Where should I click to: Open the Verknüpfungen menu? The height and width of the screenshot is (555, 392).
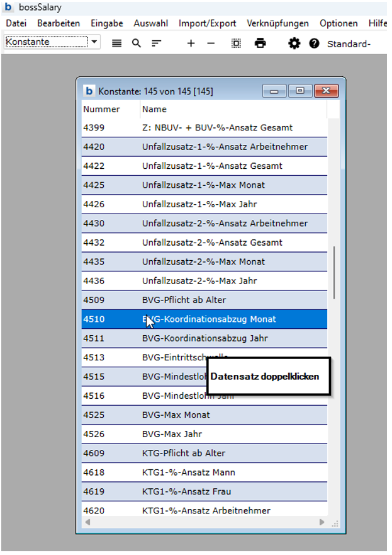pos(277,23)
